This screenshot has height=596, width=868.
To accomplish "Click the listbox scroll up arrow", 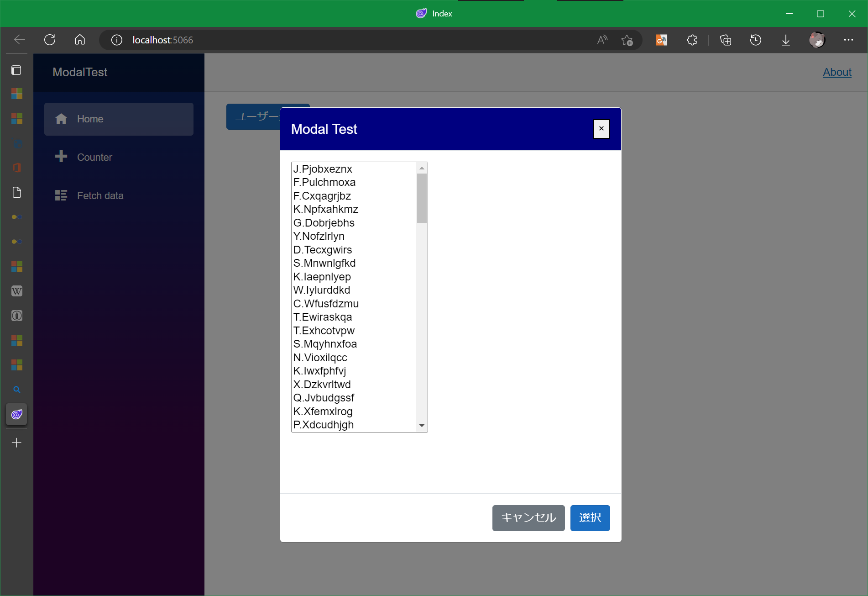I will [422, 168].
